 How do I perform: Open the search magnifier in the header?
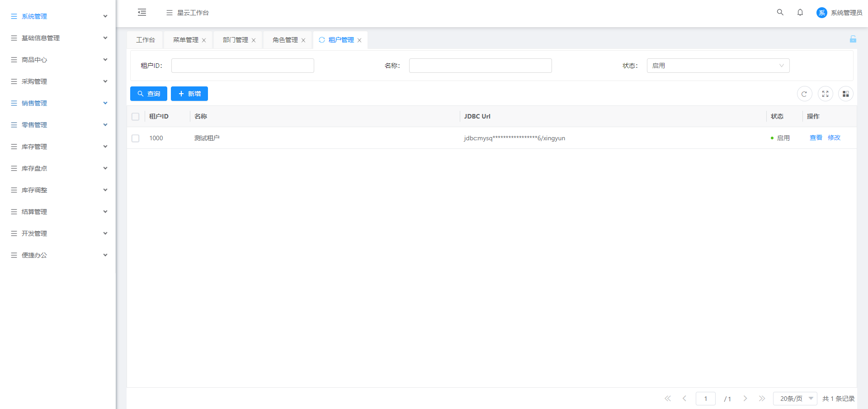(x=780, y=12)
